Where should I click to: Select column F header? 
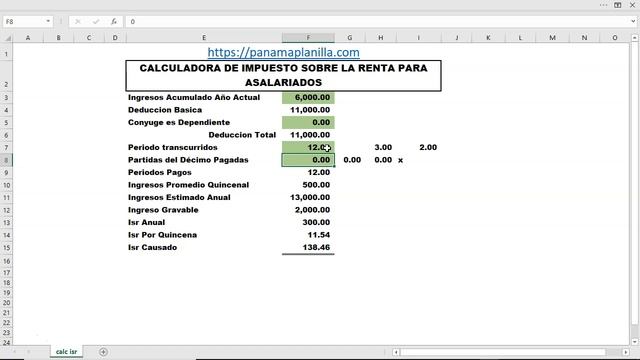click(x=308, y=38)
